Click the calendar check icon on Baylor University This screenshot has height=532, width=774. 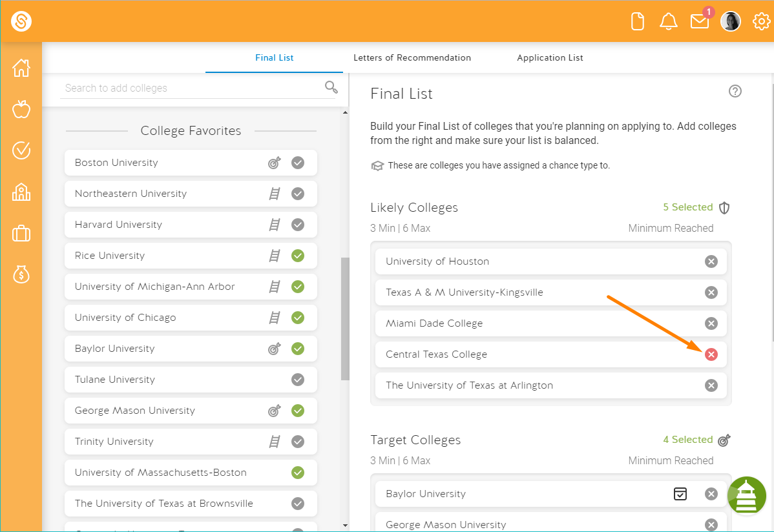point(680,493)
